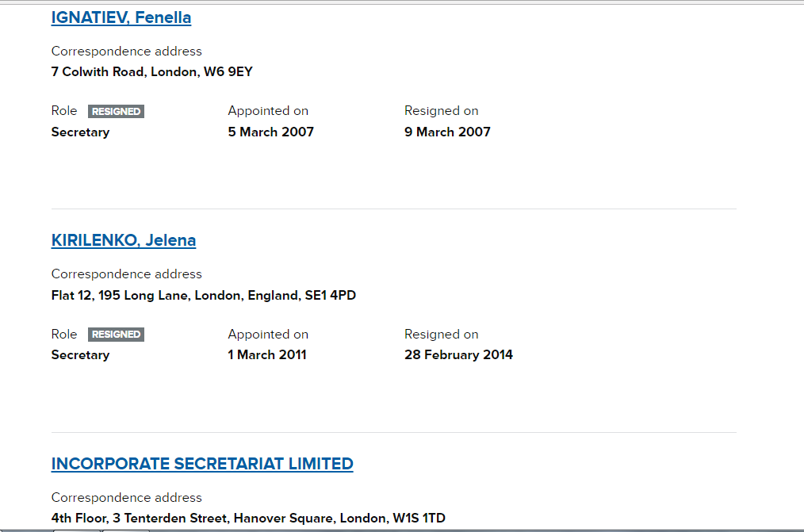Image resolution: width=804 pixels, height=532 pixels.
Task: Click the resigned date 9 March 2007
Action: coord(447,132)
